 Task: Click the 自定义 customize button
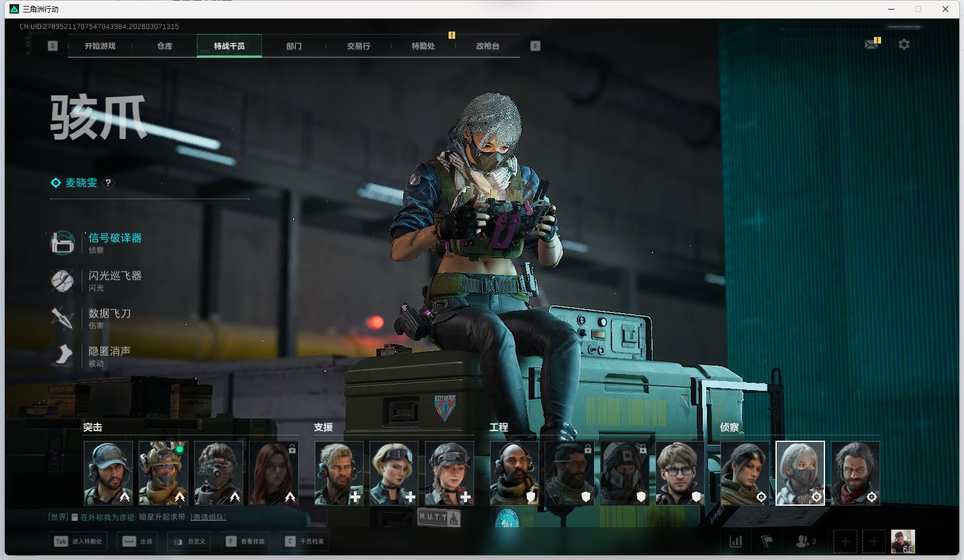(x=189, y=542)
